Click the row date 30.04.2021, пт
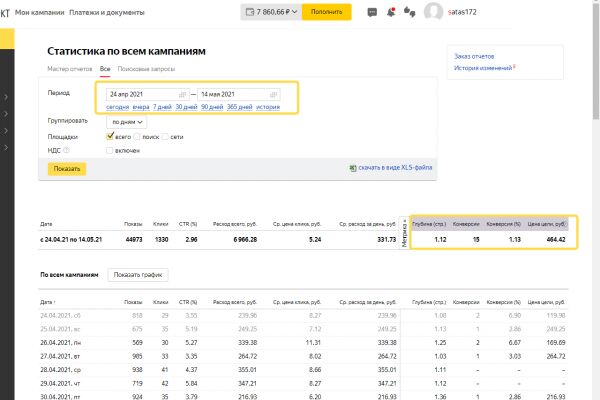Viewport: 600px width, 400px height. [x=60, y=397]
